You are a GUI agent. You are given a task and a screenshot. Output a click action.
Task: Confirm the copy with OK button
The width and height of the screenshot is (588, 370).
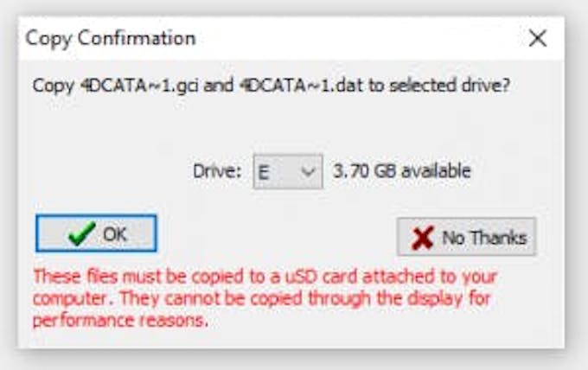(x=96, y=233)
